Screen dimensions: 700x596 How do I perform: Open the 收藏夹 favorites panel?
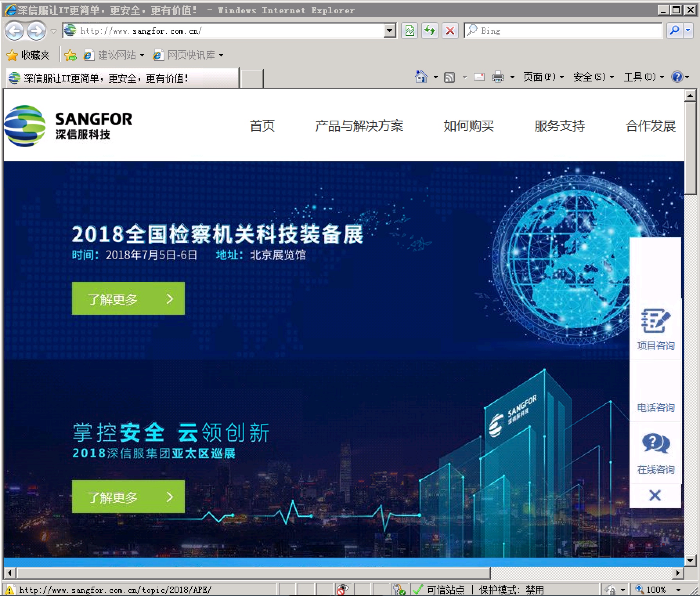(28, 55)
